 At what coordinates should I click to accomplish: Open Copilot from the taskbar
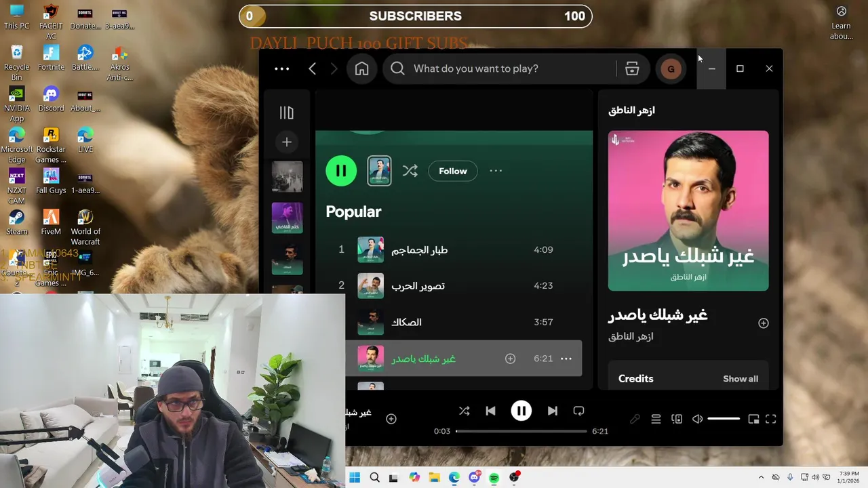point(414,478)
